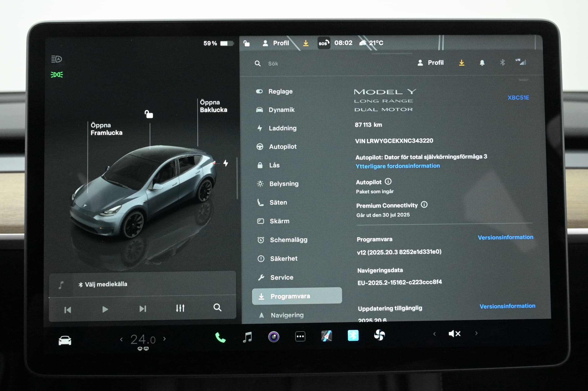Open the Säten seats menu
The image size is (588, 391).
(x=272, y=202)
